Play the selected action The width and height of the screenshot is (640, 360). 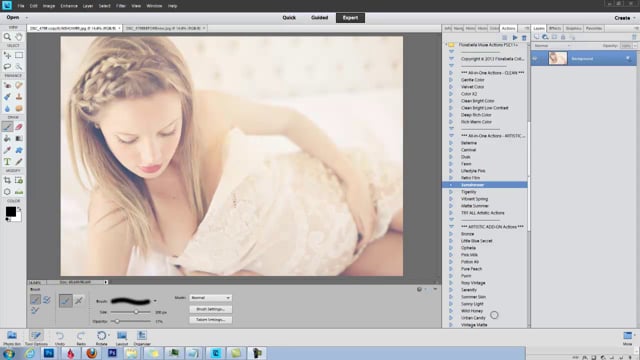(515, 38)
